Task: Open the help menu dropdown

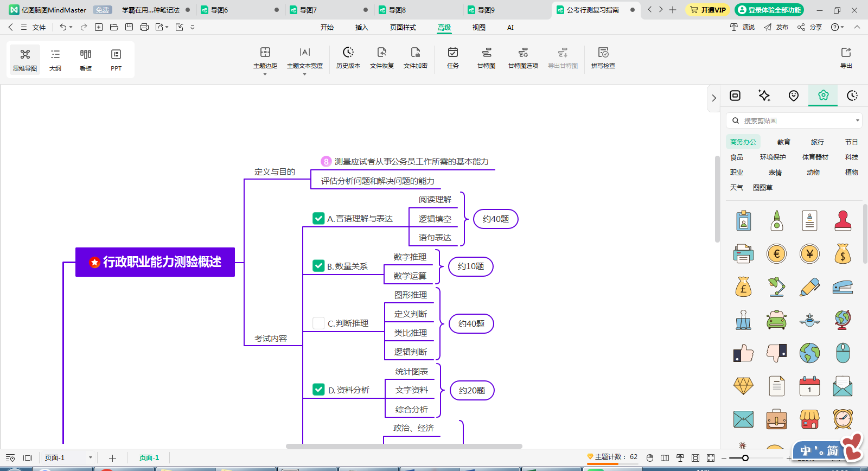Action: pyautogui.click(x=838, y=27)
